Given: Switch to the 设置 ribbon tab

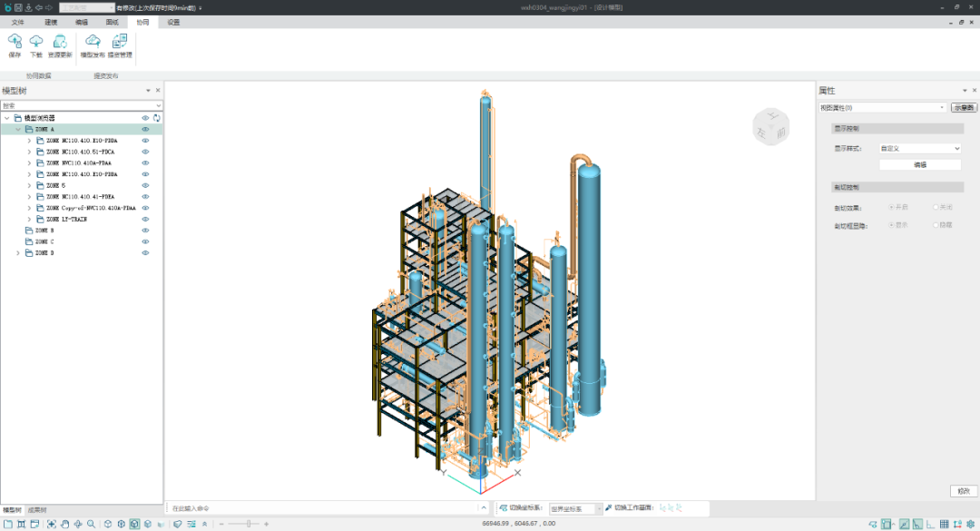Looking at the screenshot, I should click(x=173, y=22).
